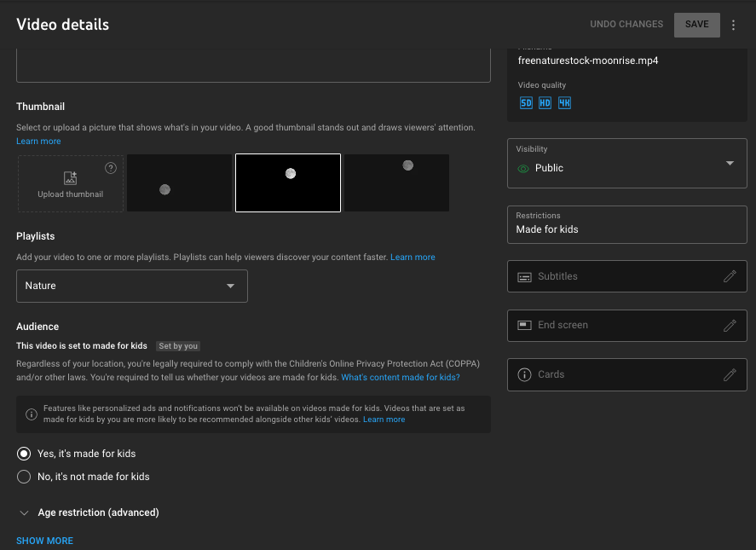This screenshot has width=756, height=550.
Task: Click the 'Set by you' badge
Action: (x=178, y=346)
